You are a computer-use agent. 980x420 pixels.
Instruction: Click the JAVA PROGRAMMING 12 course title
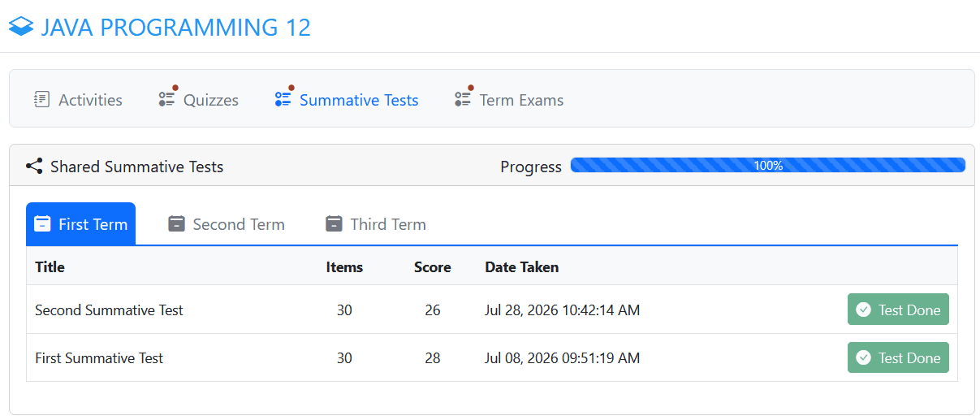pyautogui.click(x=176, y=27)
